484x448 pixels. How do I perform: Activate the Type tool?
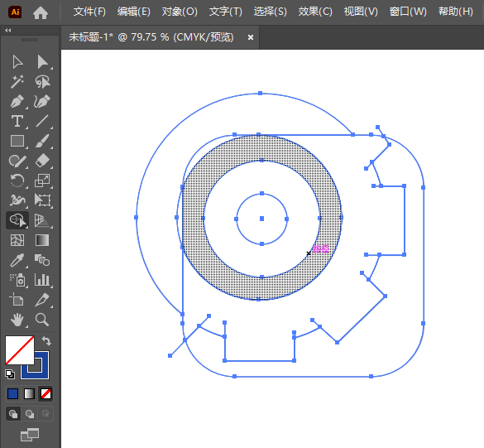click(17, 121)
